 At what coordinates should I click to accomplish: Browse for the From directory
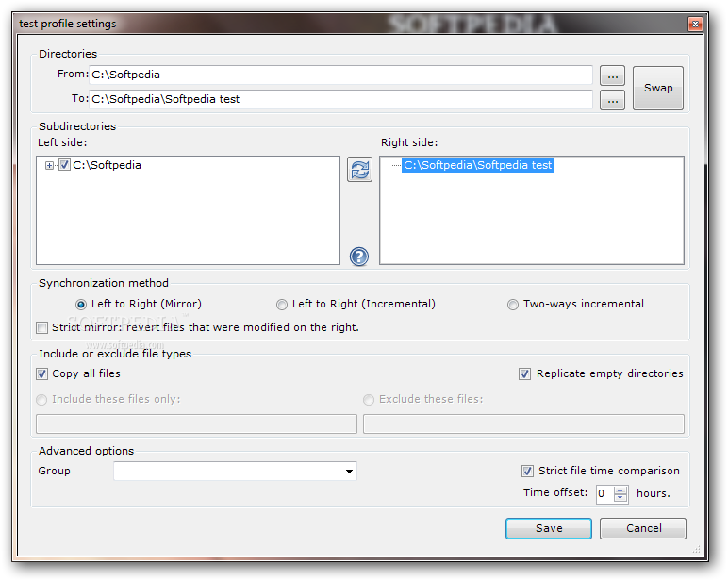pyautogui.click(x=612, y=75)
